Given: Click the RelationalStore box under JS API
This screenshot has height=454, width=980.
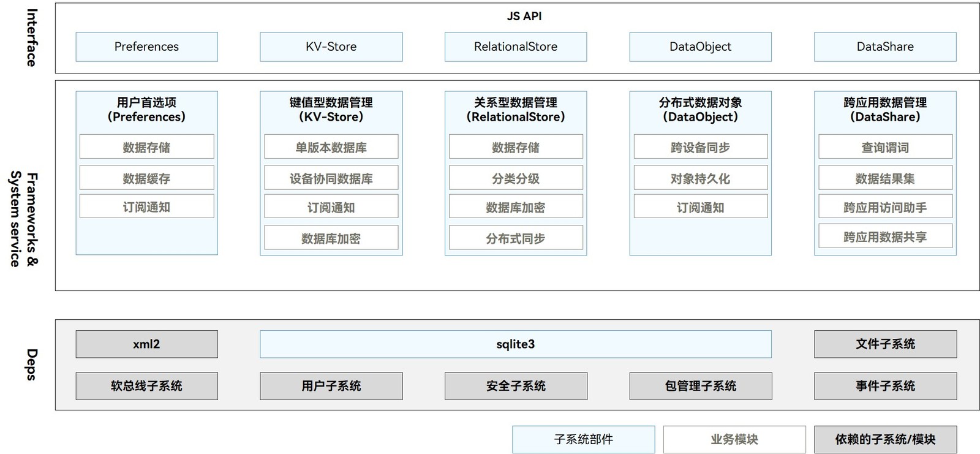Looking at the screenshot, I should point(516,47).
